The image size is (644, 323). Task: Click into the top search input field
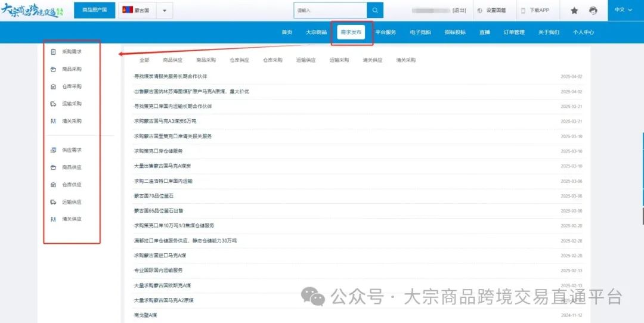pos(330,10)
